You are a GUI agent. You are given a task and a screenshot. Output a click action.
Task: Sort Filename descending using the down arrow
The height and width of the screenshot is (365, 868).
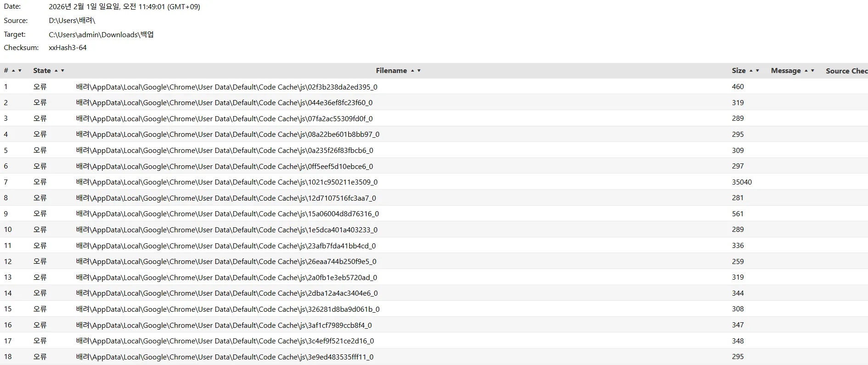point(419,71)
